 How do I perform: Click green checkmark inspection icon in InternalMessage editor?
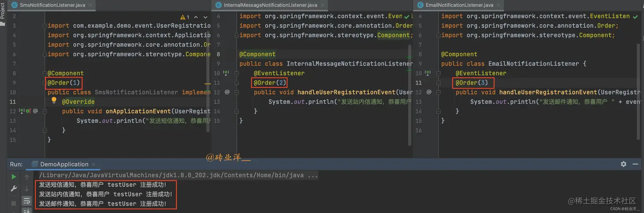pos(407,16)
